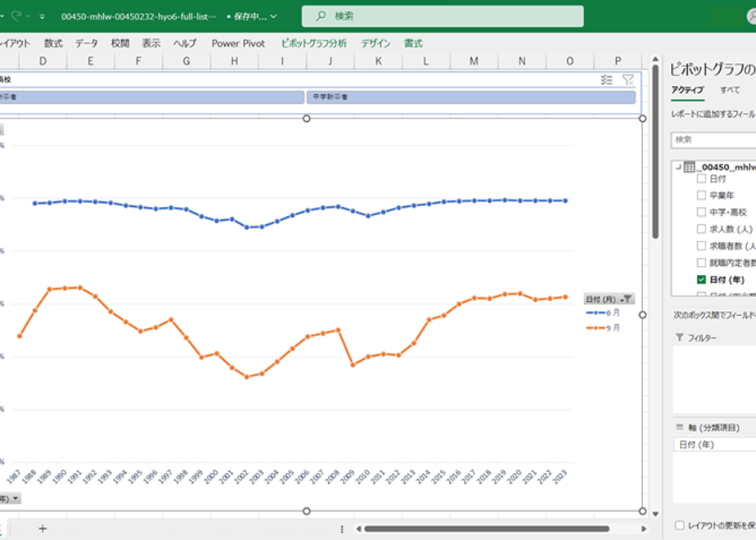This screenshot has height=540, width=756.
Task: Click the magnifier icon in search box
Action: click(x=321, y=16)
